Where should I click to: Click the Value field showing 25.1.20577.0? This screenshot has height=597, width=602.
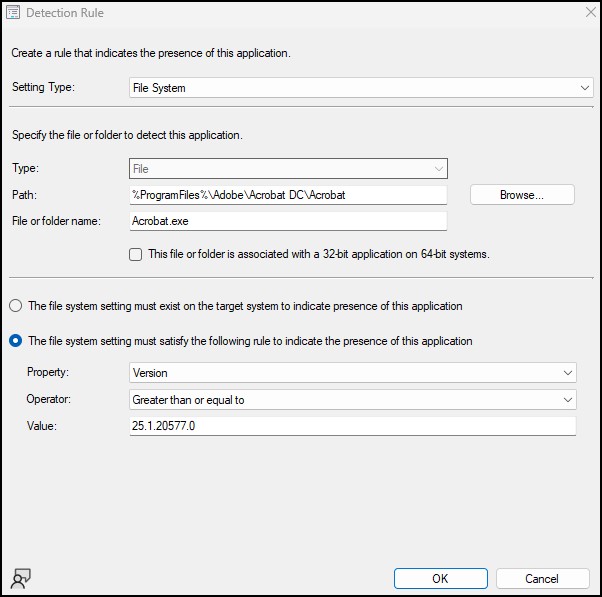click(352, 426)
